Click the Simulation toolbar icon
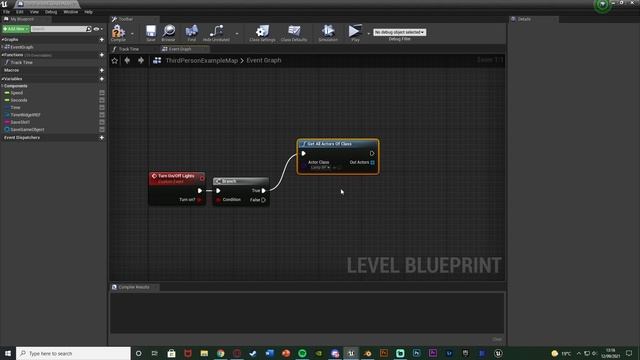 click(328, 32)
